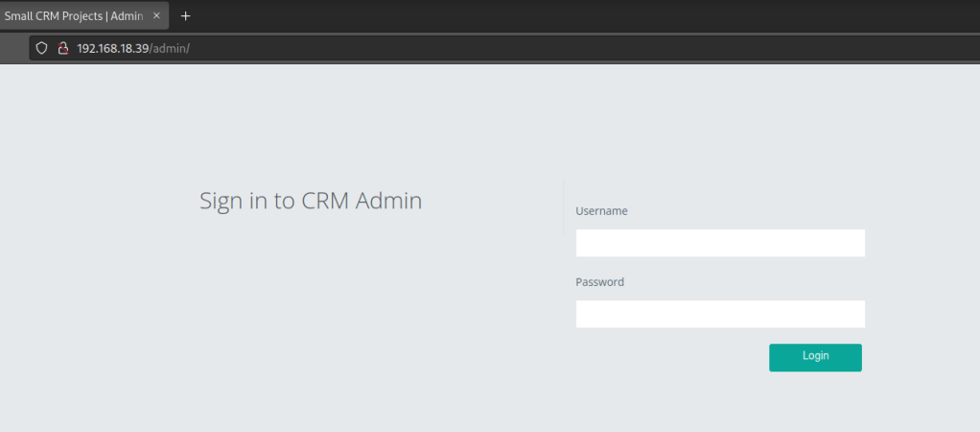980x432 pixels.
Task: Focus the Username input field
Action: [720, 243]
